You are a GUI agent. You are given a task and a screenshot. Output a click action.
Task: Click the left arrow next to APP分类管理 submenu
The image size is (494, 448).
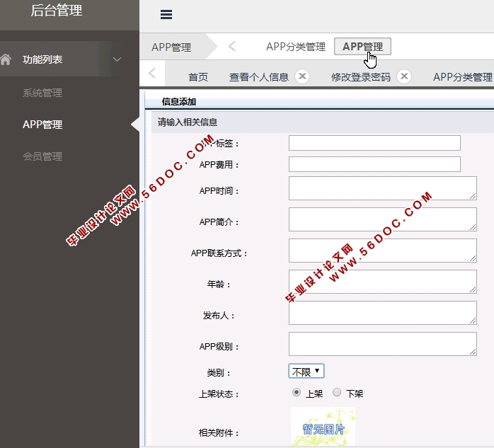pos(232,46)
